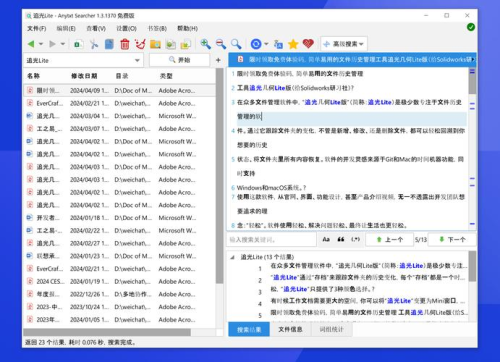The image size is (500, 362).
Task: Click the green checkmark status icon
Action: [471, 27]
